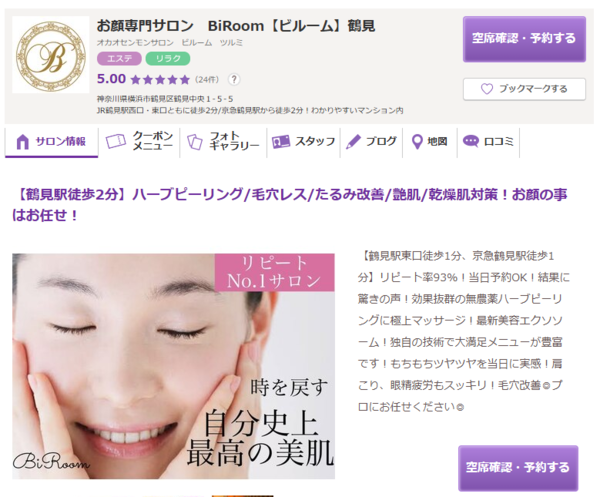Switch to the スタッフ tab
The height and width of the screenshot is (497, 600).
click(x=303, y=142)
